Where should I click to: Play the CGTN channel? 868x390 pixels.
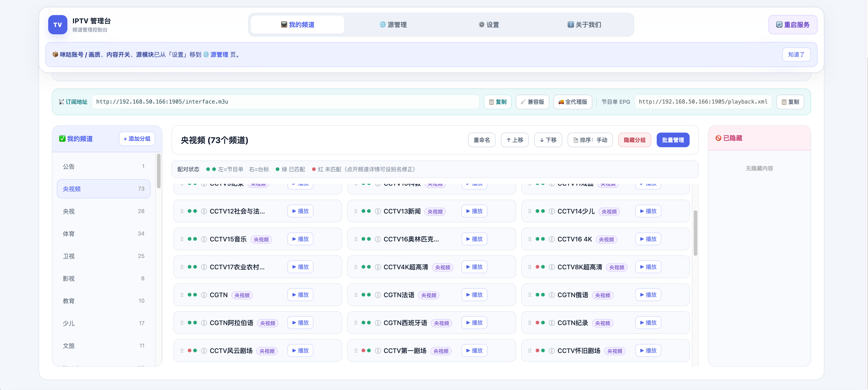tap(300, 295)
